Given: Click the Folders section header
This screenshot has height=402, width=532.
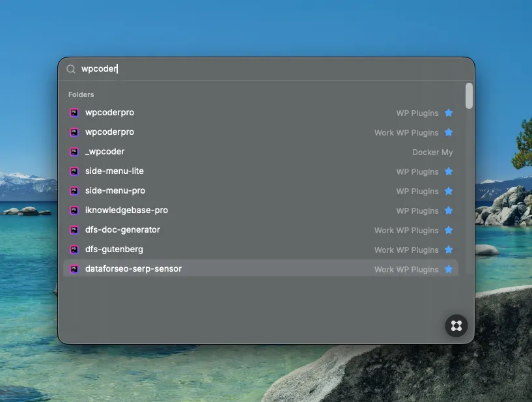Looking at the screenshot, I should coord(81,94).
